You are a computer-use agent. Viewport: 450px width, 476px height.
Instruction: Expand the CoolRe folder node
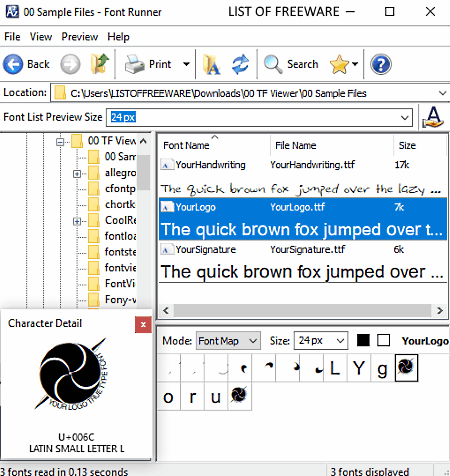pos(77,221)
